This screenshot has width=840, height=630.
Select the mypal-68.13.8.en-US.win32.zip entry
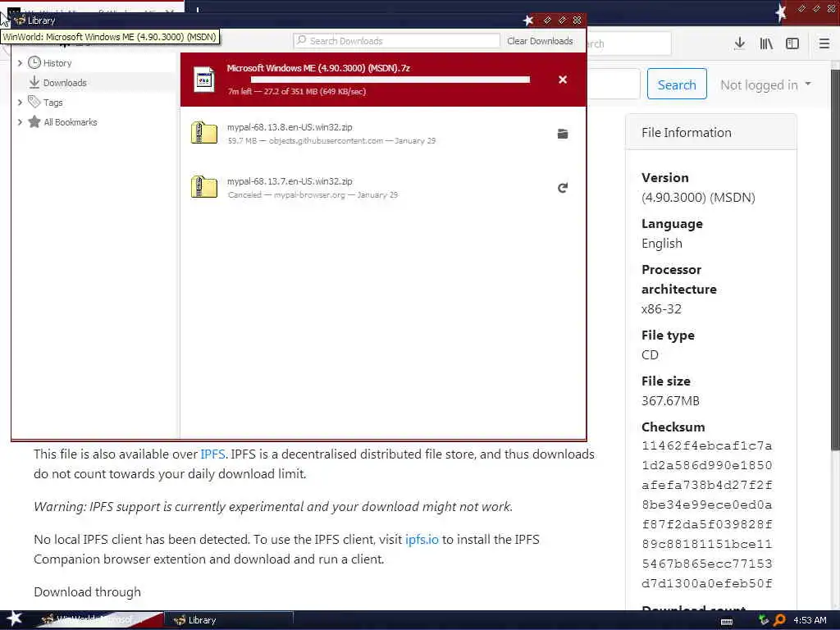pyautogui.click(x=383, y=134)
